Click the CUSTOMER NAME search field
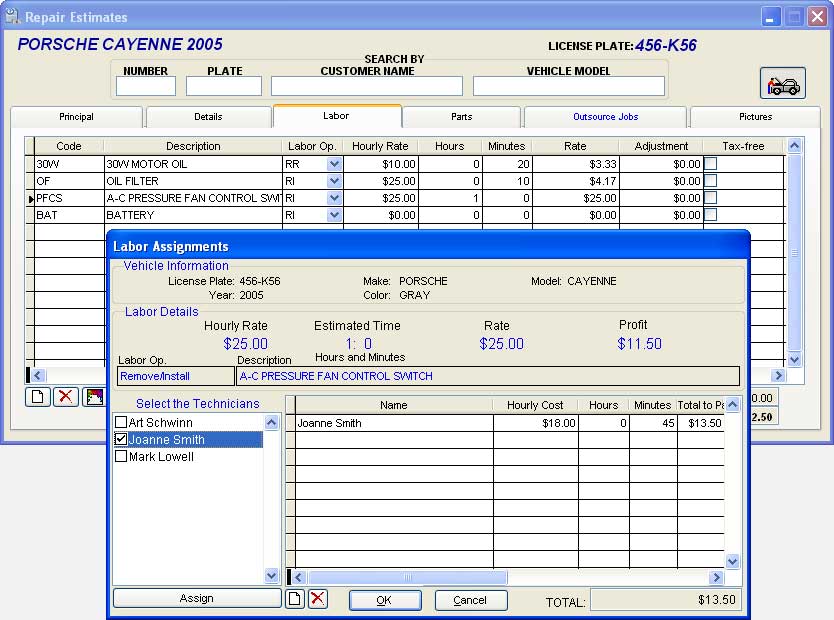Screen dimensions: 834x620 367,86
